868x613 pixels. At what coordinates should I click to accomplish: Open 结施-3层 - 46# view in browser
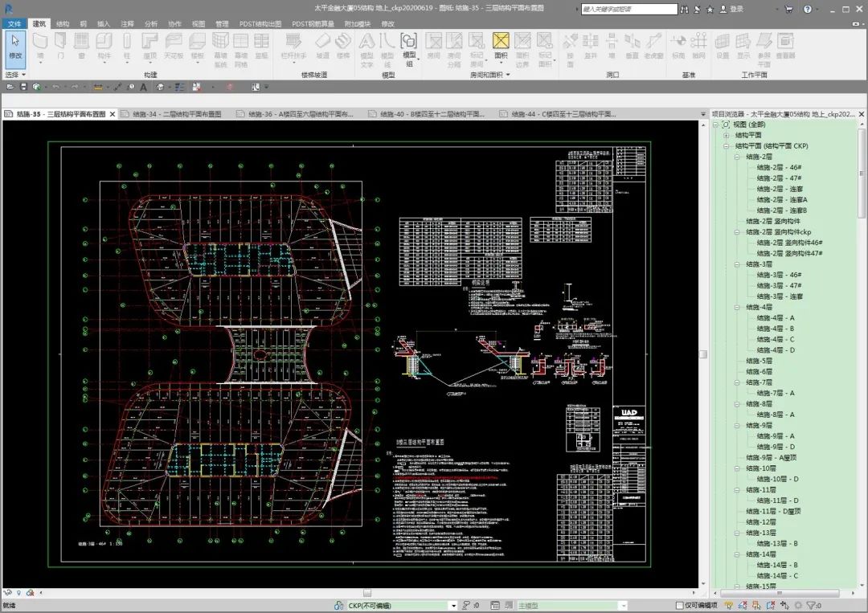779,275
